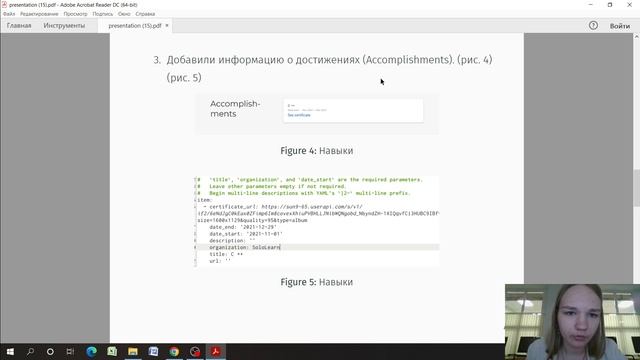Click the vertical scrollbar thumb
This screenshot has width=640, height=360.
coord(636,189)
